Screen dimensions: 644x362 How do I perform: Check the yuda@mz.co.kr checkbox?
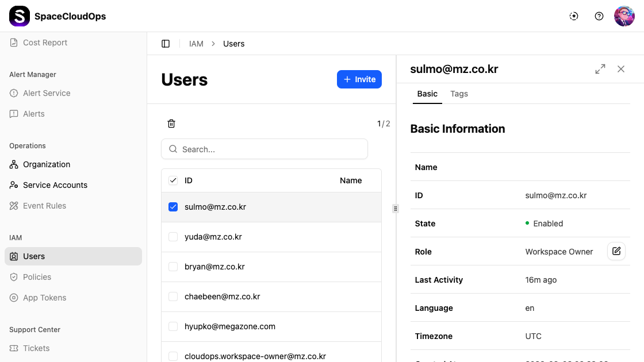(x=173, y=237)
